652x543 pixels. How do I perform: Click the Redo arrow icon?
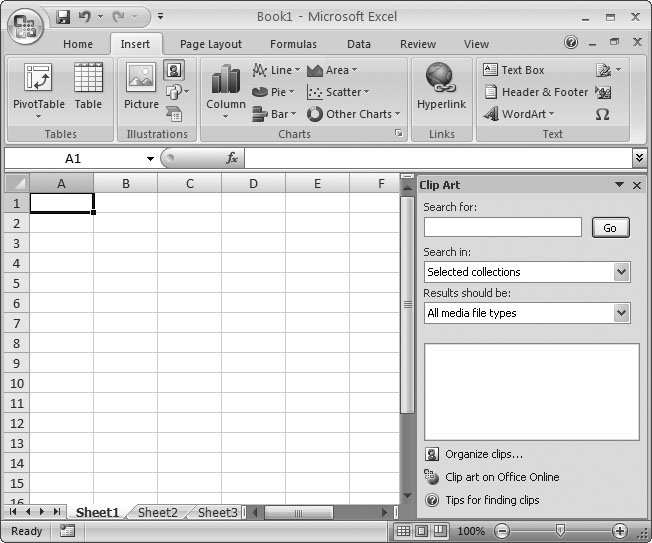(119, 17)
